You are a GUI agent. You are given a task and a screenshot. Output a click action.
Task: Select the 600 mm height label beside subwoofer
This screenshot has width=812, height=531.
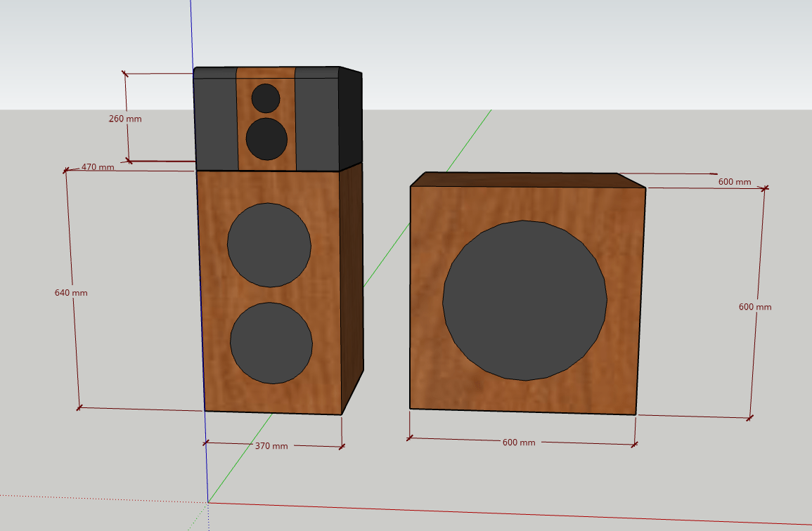(755, 307)
